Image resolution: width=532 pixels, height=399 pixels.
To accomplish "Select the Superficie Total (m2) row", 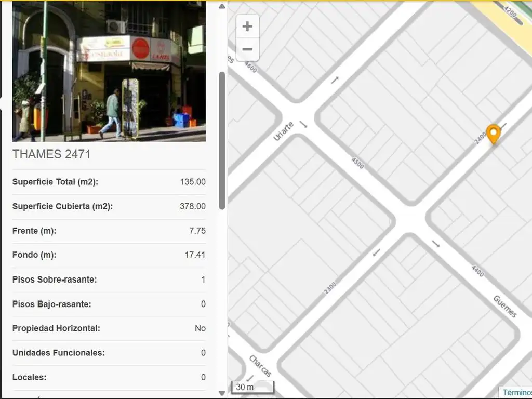I will click(x=109, y=182).
